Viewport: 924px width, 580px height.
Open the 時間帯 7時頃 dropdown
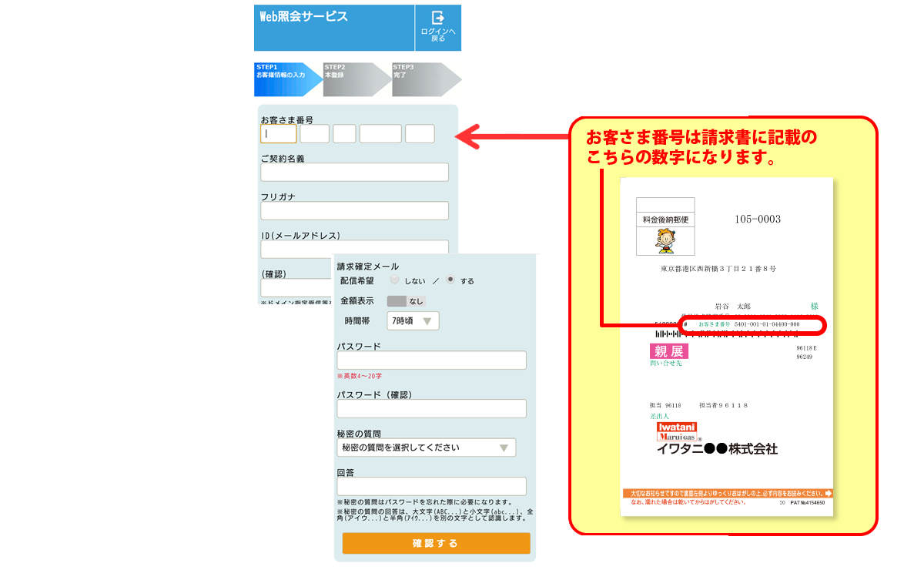(413, 321)
